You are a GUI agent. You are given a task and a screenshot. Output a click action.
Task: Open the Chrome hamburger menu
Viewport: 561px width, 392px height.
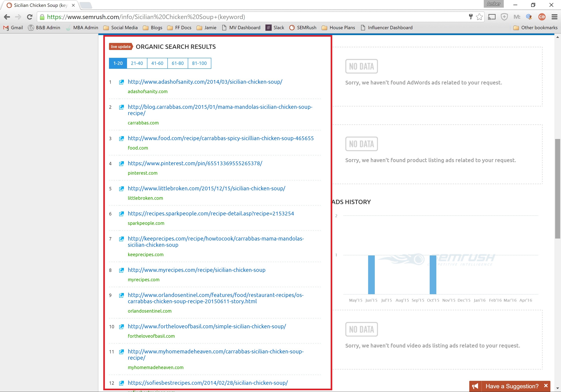coord(554,17)
